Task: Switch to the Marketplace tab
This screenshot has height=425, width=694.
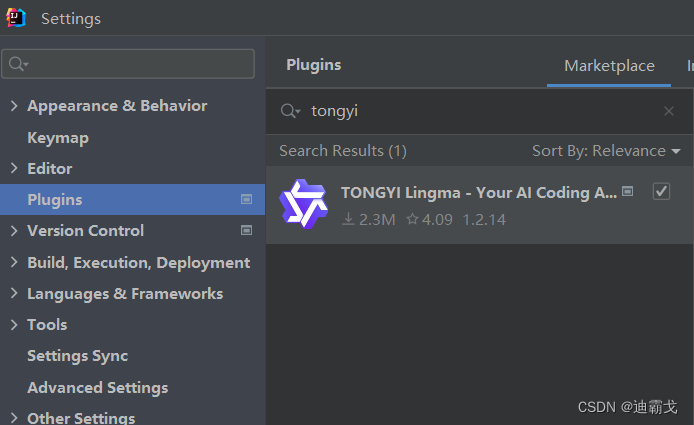Action: (x=609, y=66)
